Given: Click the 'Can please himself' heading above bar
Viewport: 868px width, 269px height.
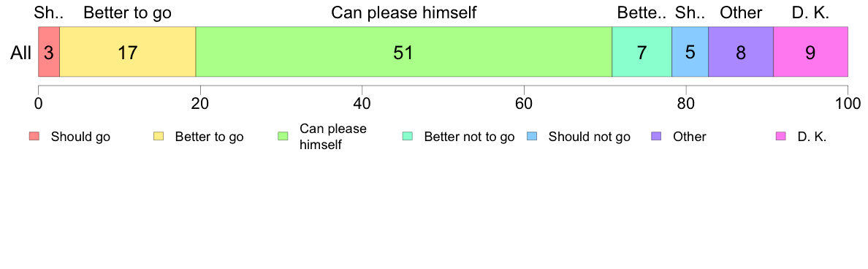Looking at the screenshot, I should click(403, 12).
